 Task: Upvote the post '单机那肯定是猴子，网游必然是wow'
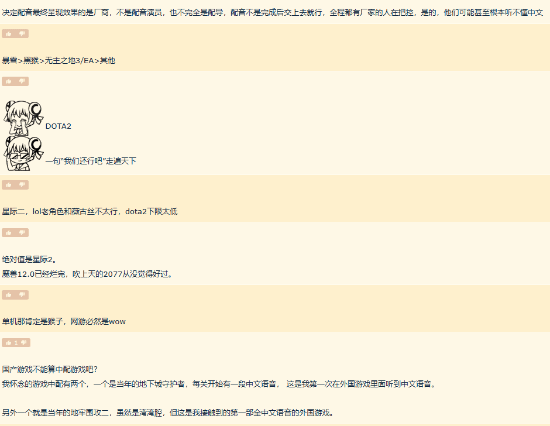pos(8,295)
